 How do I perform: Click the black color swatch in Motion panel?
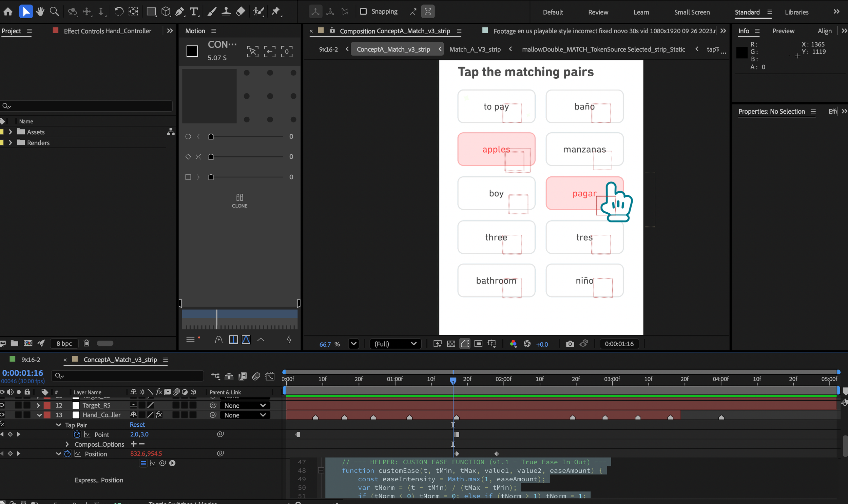click(x=192, y=51)
